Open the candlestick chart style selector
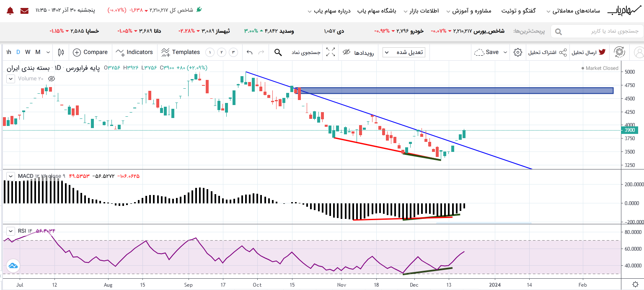The width and height of the screenshot is (644, 290). (x=61, y=52)
